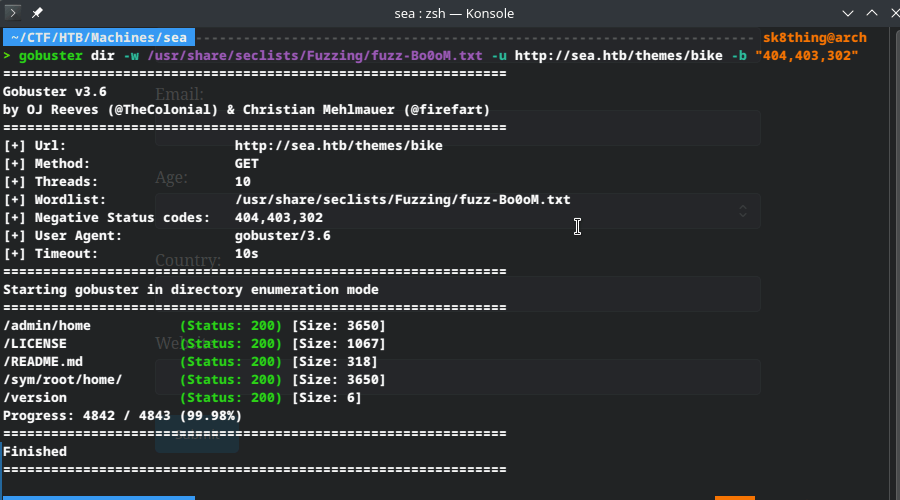
Task: Minimize the Konsole window
Action: tap(849, 13)
